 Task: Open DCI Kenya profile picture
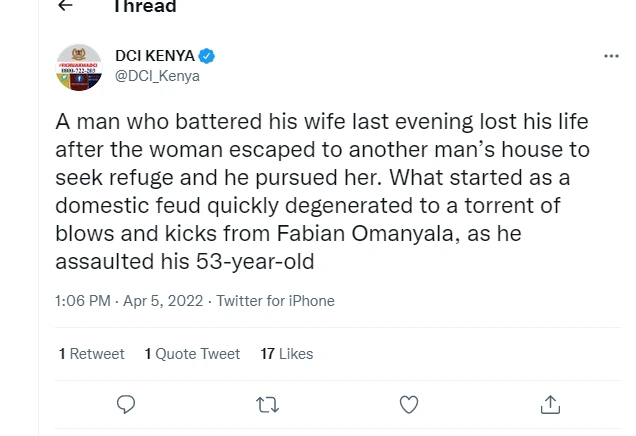(78, 68)
